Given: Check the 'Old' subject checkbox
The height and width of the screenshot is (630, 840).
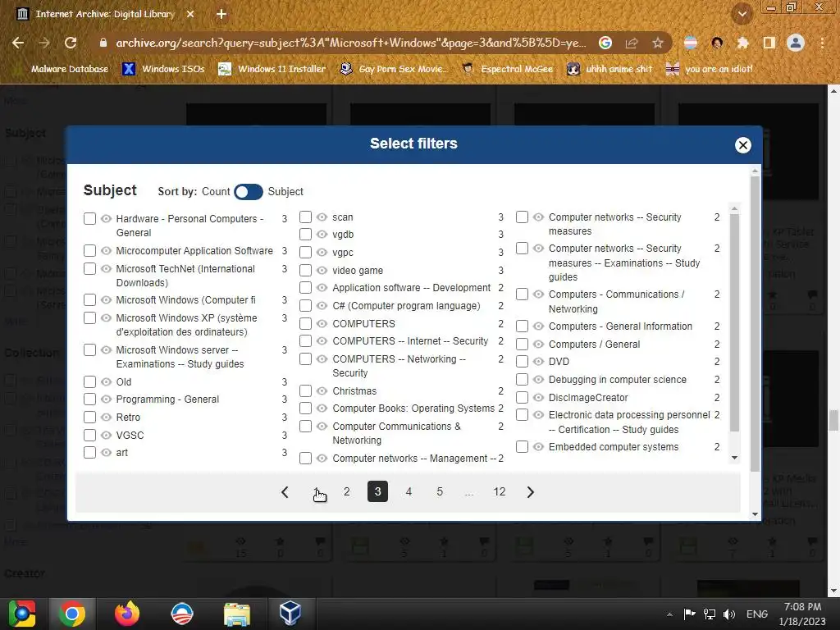Looking at the screenshot, I should 90,382.
